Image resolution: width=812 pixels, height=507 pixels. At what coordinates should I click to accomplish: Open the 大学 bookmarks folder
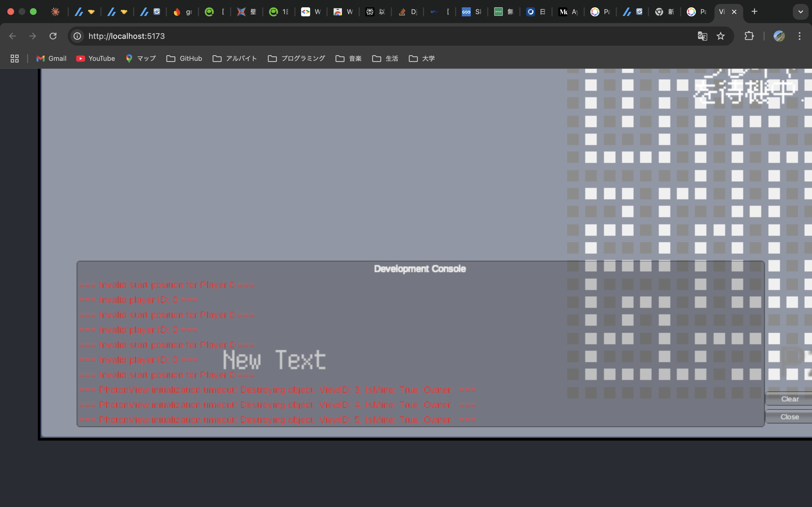[422, 59]
